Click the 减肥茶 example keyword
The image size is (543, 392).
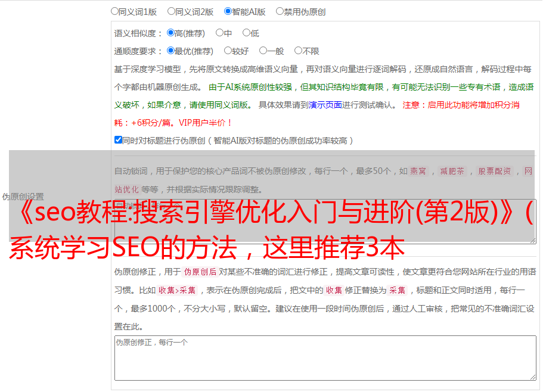pos(452,171)
